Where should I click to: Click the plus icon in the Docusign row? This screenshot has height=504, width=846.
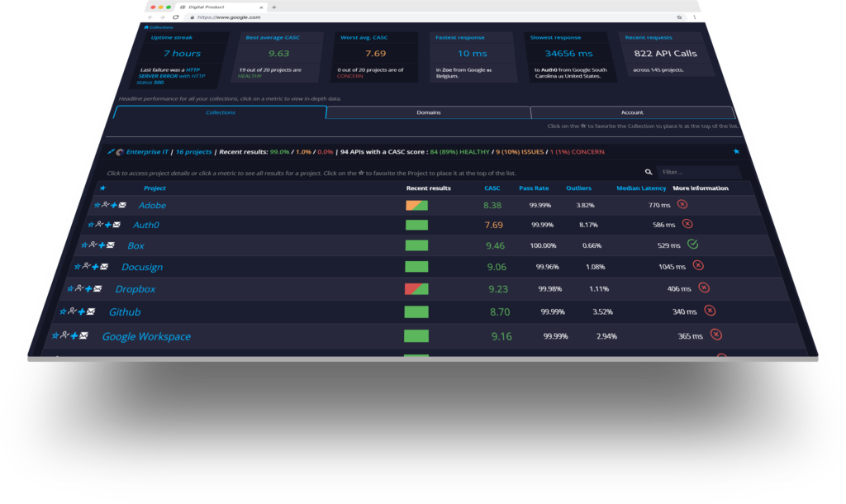[95, 267]
